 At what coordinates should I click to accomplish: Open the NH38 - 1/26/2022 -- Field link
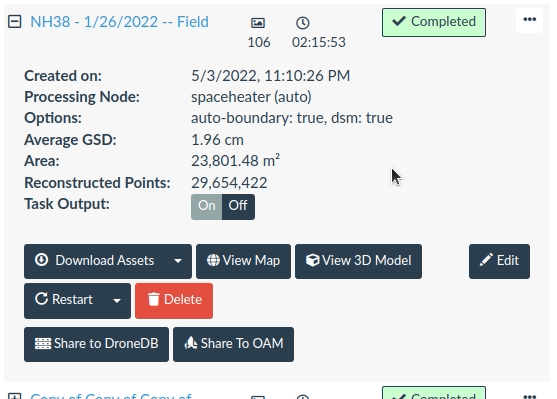pos(119,22)
